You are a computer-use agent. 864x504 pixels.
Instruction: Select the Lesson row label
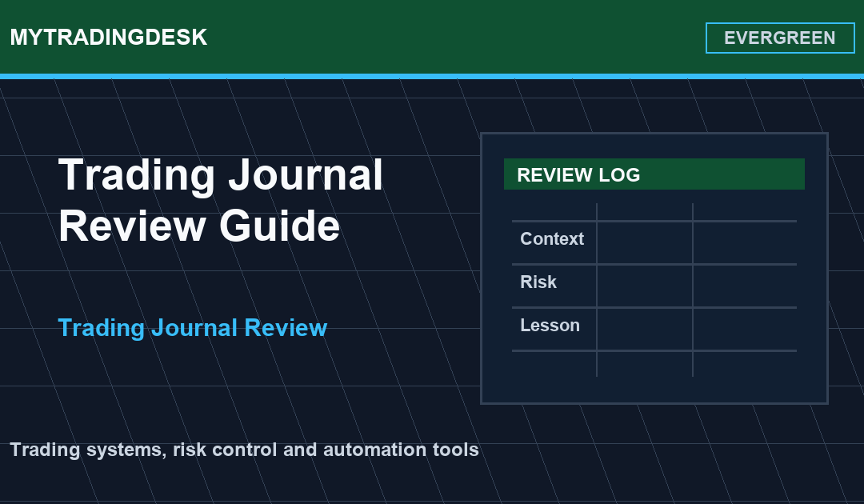pos(550,325)
